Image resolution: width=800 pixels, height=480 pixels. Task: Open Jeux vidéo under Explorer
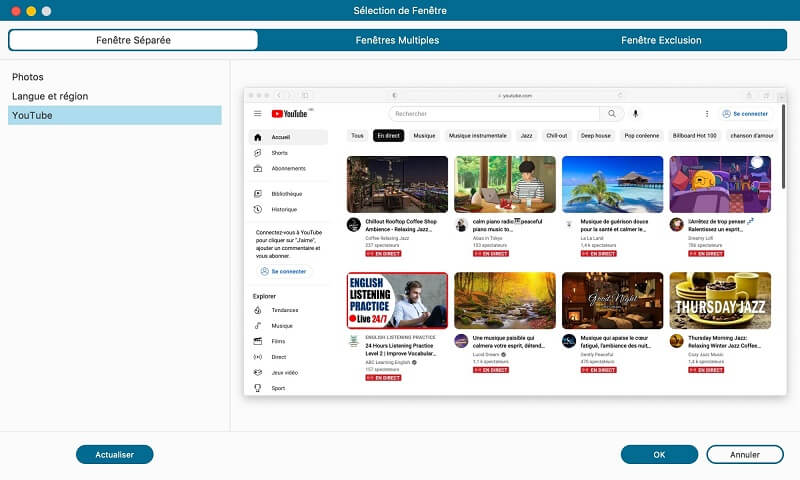coord(288,373)
